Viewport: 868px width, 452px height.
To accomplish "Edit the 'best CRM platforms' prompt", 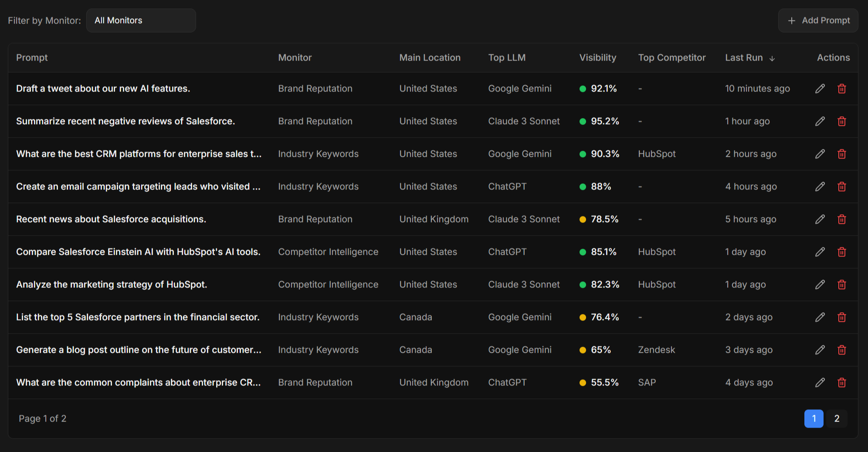I will 820,154.
